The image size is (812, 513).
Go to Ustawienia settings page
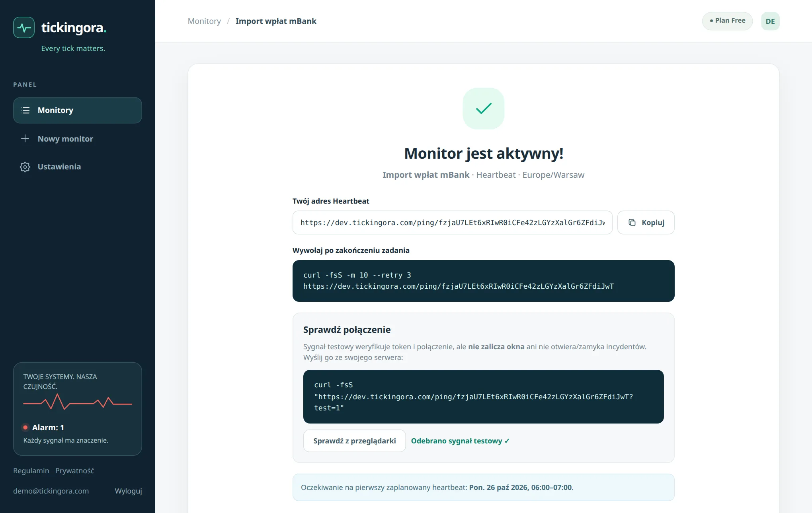pyautogui.click(x=78, y=167)
